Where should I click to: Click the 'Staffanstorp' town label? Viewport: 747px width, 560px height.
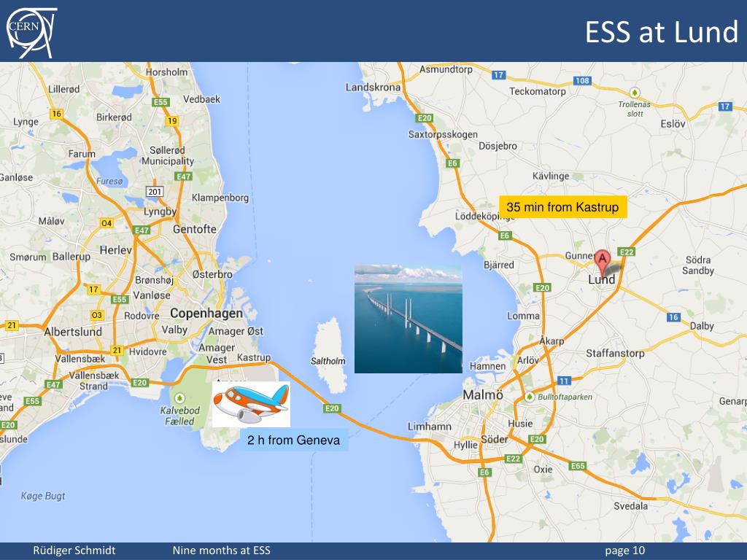[x=614, y=354]
